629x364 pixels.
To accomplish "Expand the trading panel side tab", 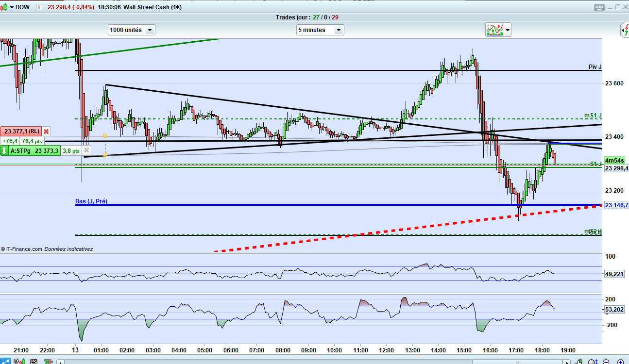I will [x=626, y=31].
